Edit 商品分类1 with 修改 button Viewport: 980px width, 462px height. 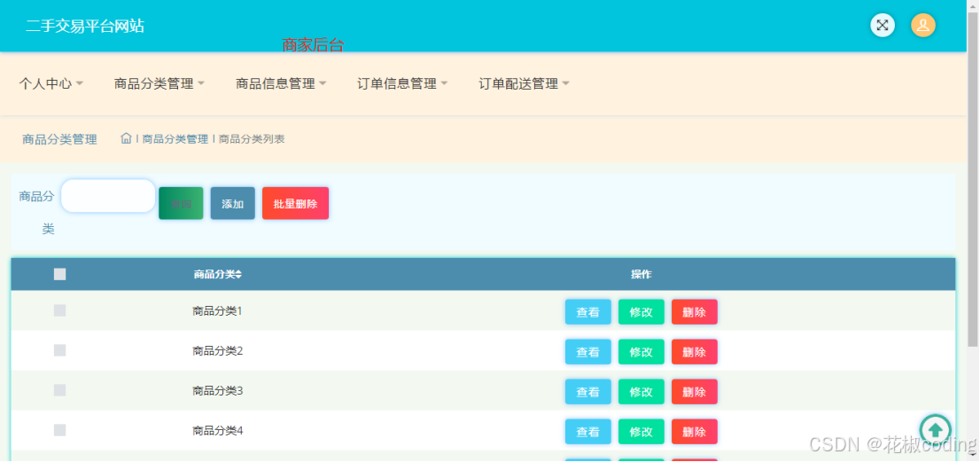(x=642, y=312)
